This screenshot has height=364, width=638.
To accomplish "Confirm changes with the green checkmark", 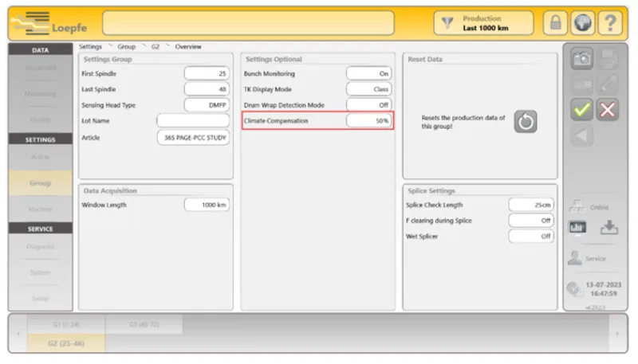I will pyautogui.click(x=583, y=110).
